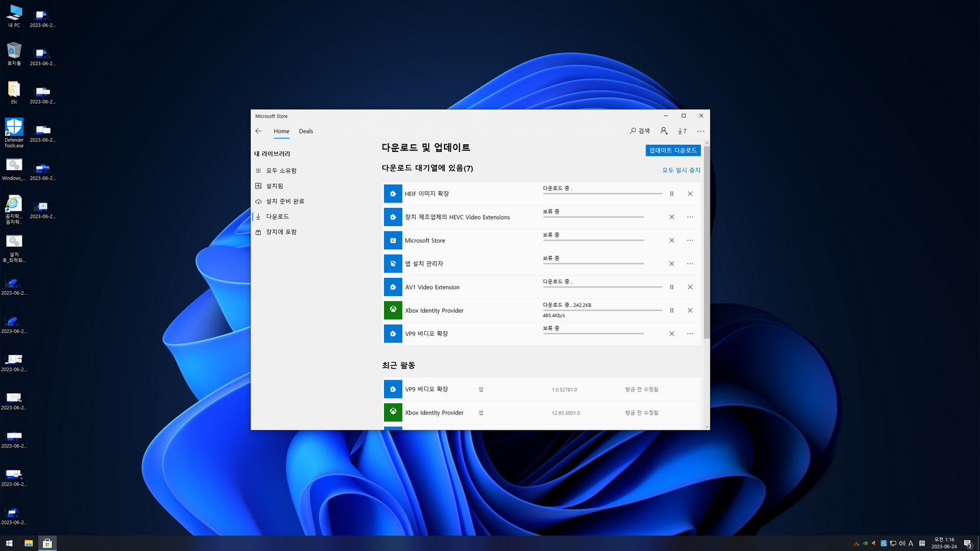Open more options for 앱 설치 관리자

pos(690,264)
